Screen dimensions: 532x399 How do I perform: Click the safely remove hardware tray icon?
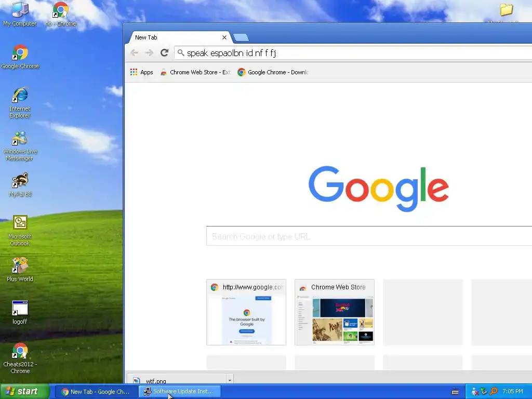tap(484, 392)
